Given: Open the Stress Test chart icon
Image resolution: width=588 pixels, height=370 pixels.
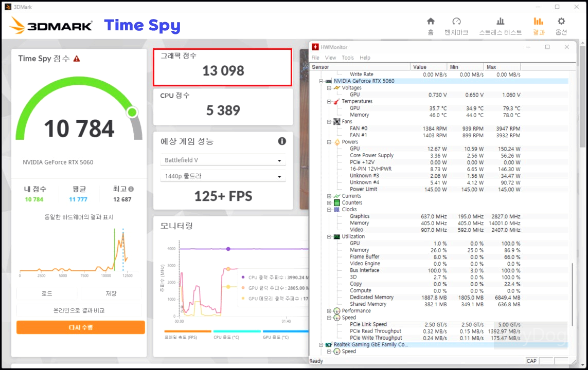Looking at the screenshot, I should pos(500,21).
